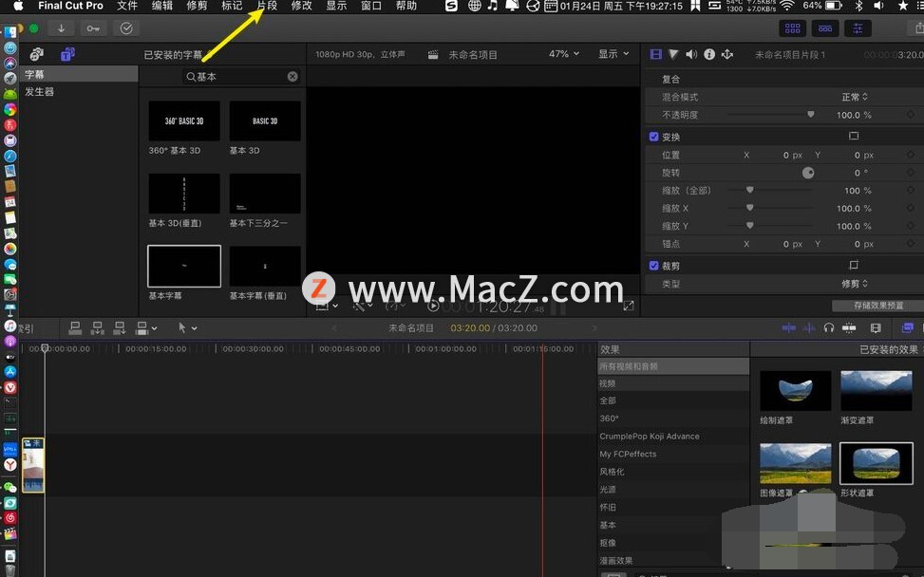Toggle the browser layout button

(793, 28)
